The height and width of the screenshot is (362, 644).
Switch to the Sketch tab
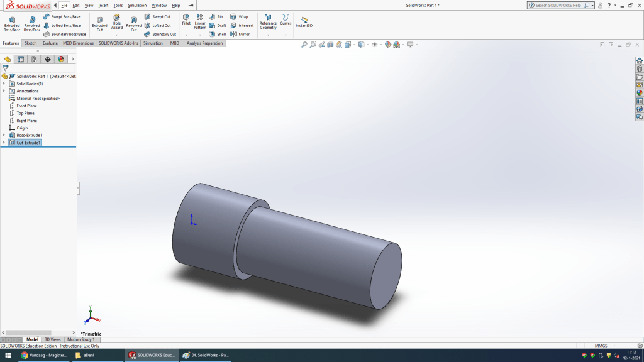[30, 43]
